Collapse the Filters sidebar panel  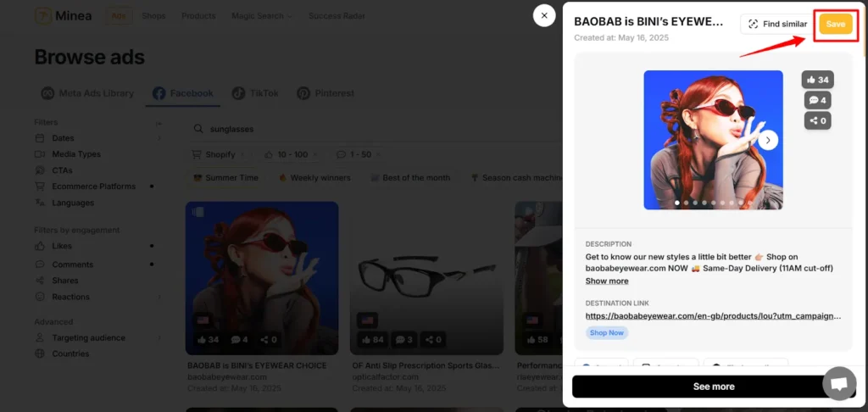click(x=159, y=123)
